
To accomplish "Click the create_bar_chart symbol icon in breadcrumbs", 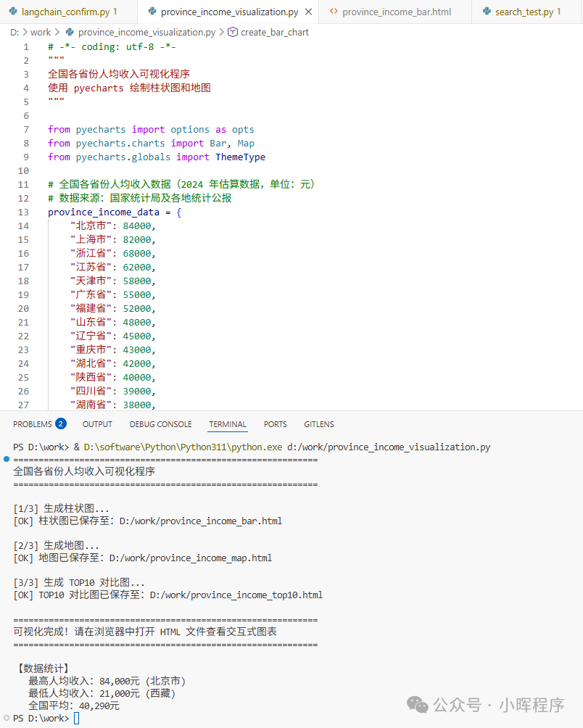I will tap(233, 33).
